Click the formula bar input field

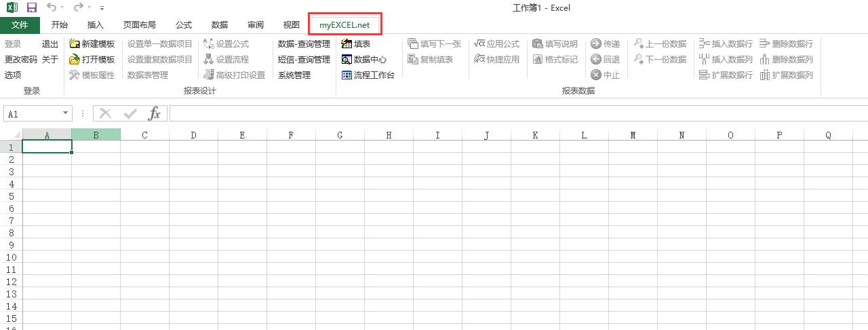click(x=519, y=114)
